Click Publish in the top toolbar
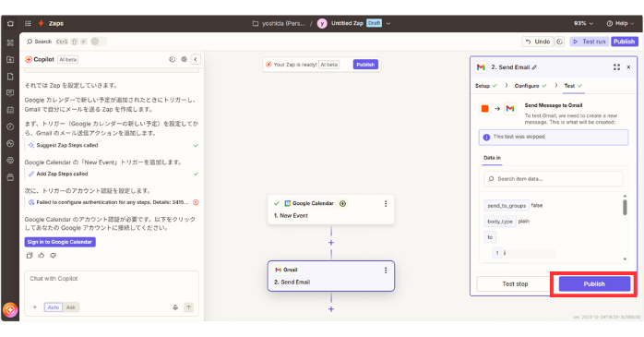This screenshot has width=644, height=337. coord(625,42)
